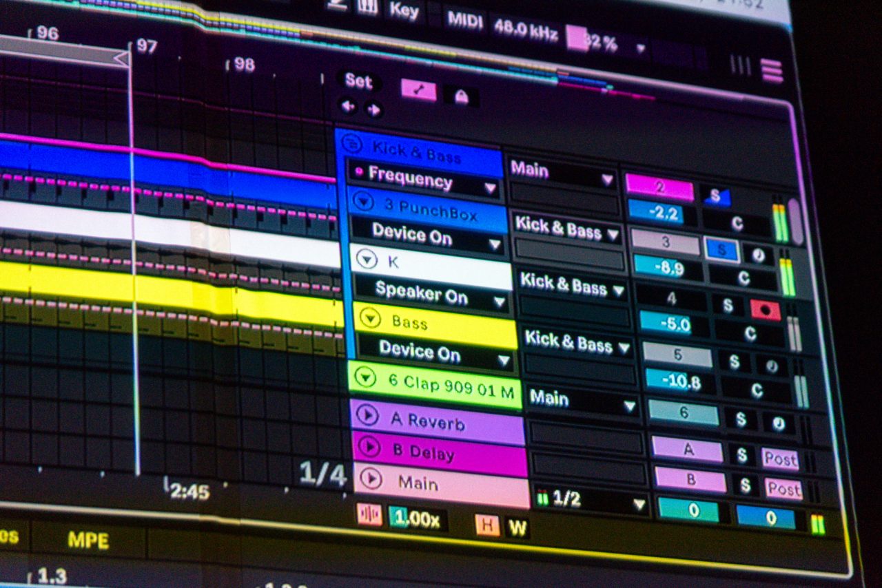Screen dimensions: 882x588
Task: Click the pink waveform icon below Main
Action: (369, 516)
